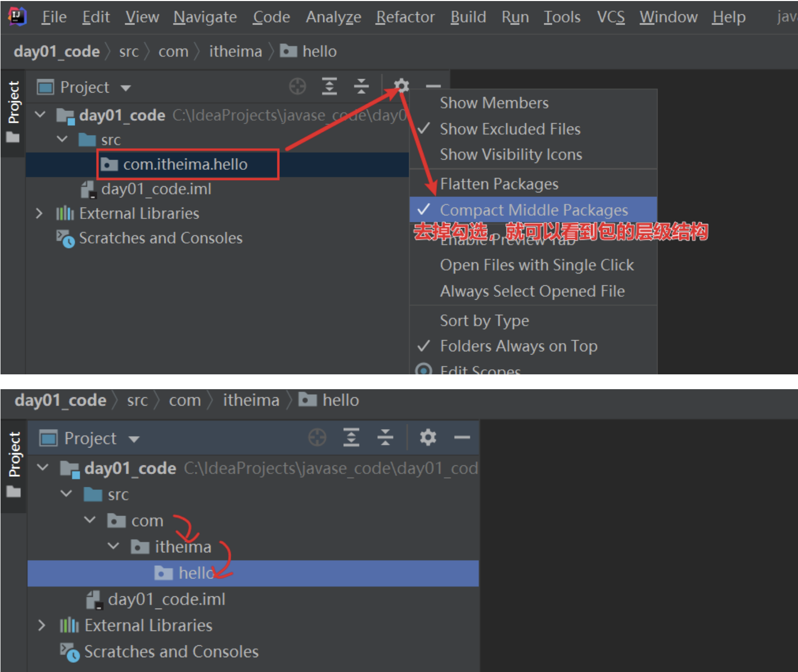The width and height of the screenshot is (798, 672).
Task: Click Expand All icon in bottom panel
Action: (x=351, y=437)
